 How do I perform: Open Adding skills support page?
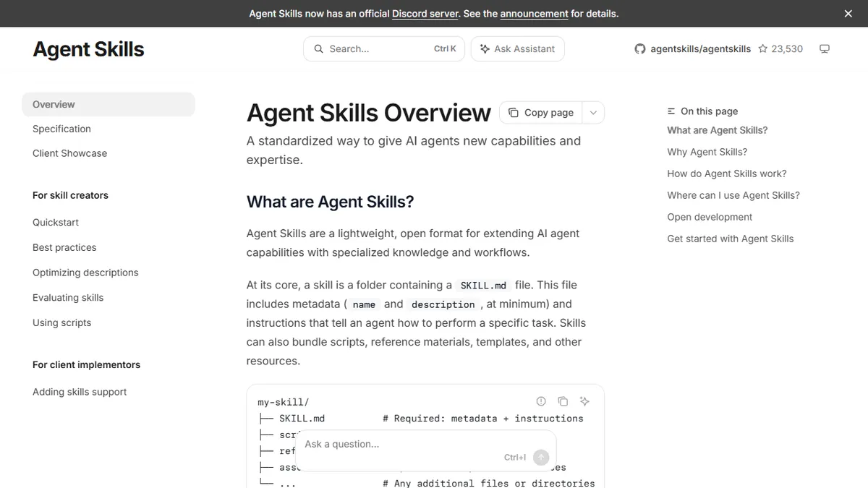click(80, 392)
